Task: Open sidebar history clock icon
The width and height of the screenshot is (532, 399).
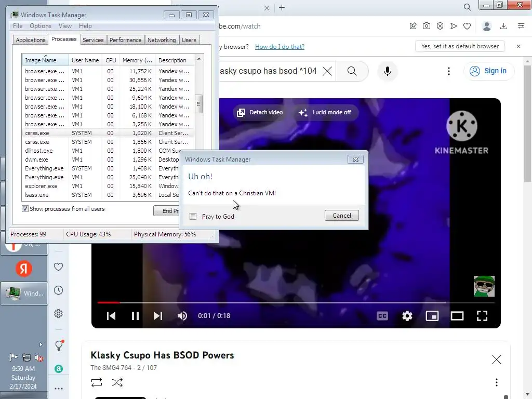Action: tap(58, 290)
